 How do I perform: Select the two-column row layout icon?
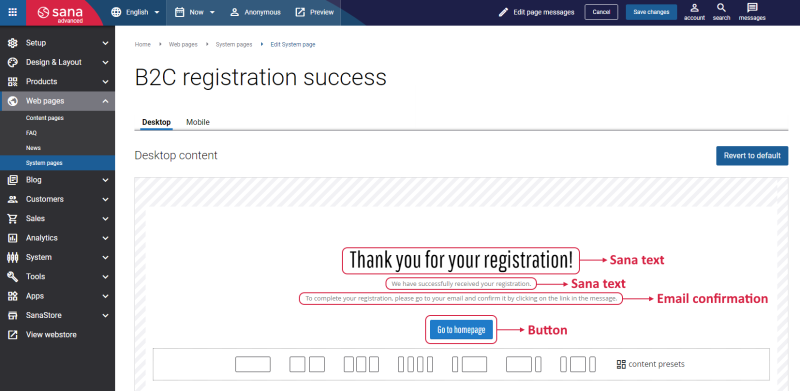coord(307,364)
